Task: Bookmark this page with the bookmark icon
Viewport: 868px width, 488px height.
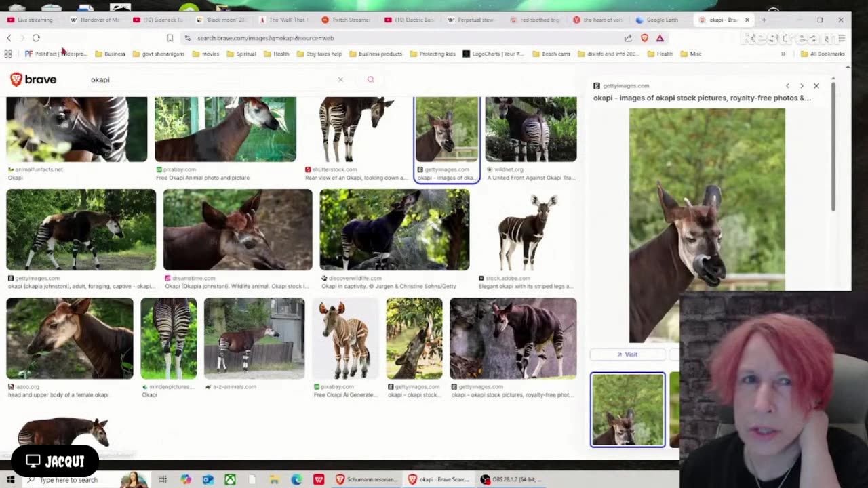Action: click(x=170, y=38)
